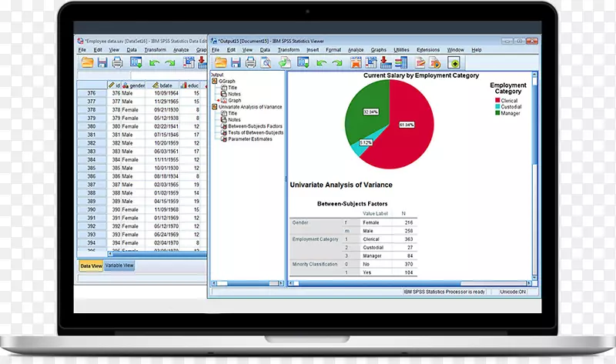
Task: Click Go to Case icon in Data Editor
Action: pyautogui.click(x=189, y=62)
